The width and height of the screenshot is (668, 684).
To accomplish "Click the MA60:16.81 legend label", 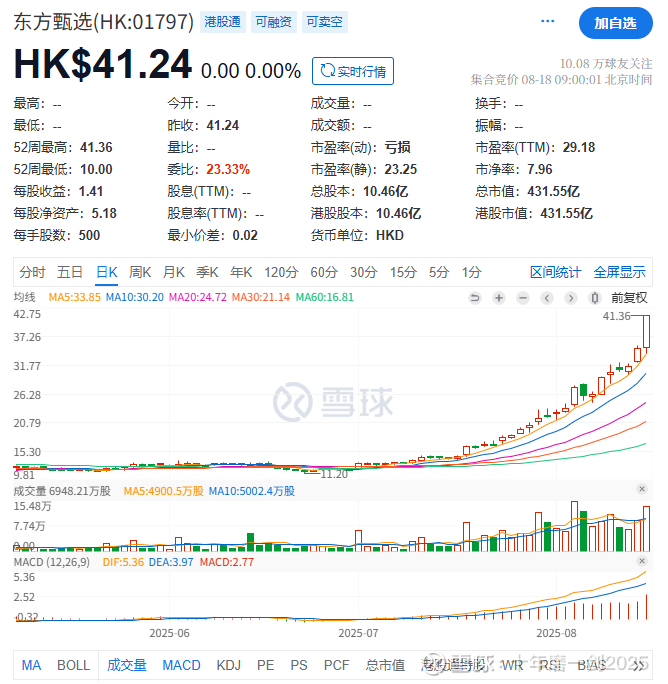I will coord(325,298).
